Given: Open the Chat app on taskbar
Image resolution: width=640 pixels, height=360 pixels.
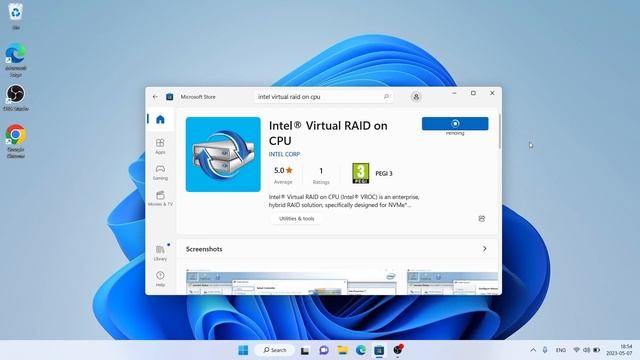Looking at the screenshot, I should [x=324, y=350].
